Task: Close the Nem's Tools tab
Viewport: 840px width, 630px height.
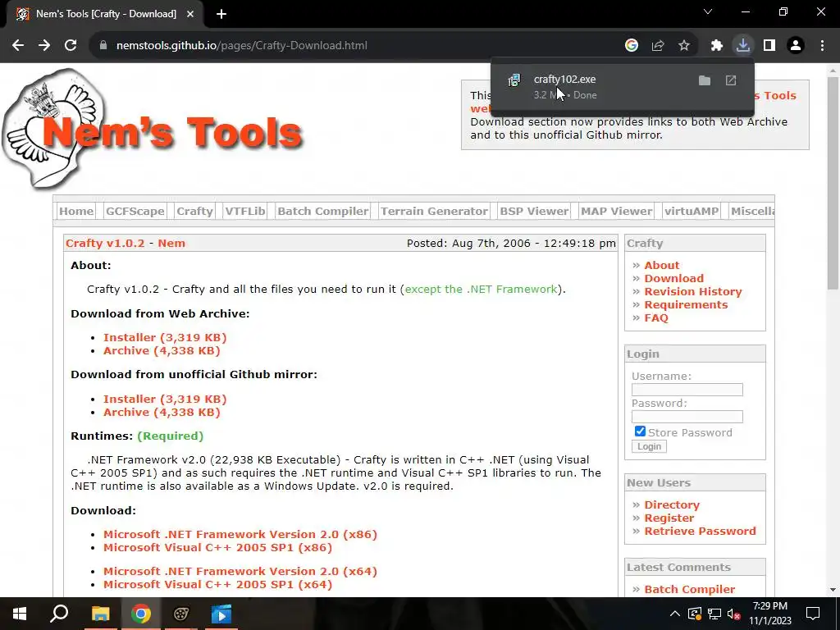Action: [x=190, y=14]
